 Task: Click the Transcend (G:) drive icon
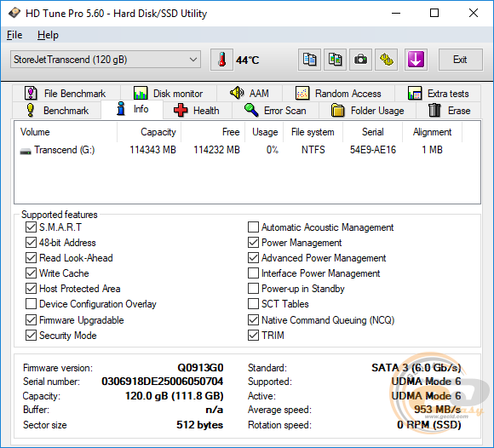coord(26,151)
